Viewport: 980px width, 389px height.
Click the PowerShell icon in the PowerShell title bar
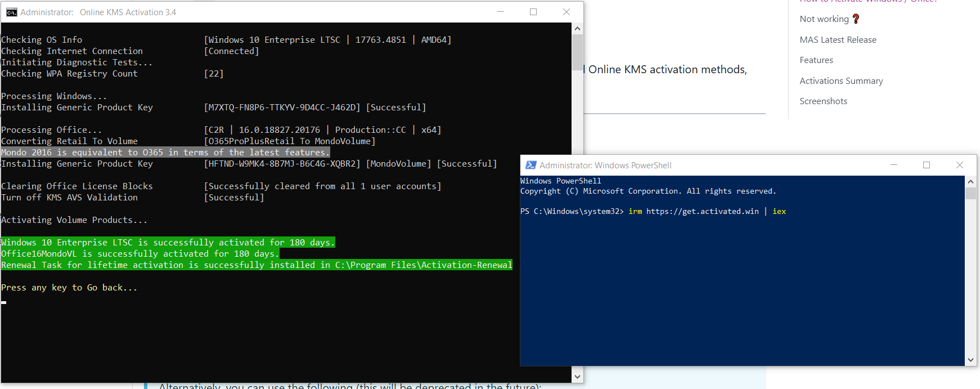531,165
